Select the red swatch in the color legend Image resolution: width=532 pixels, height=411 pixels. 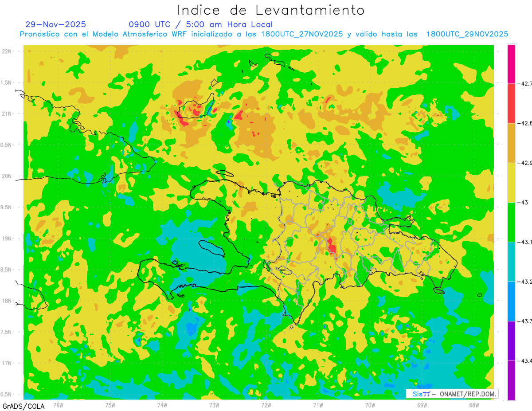point(511,103)
